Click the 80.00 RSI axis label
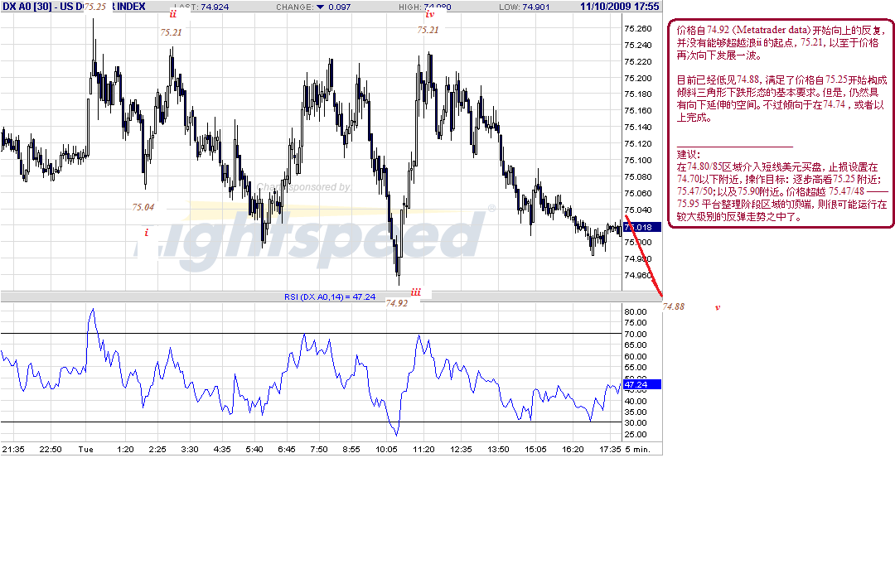Screen dimensions: 895x588 point(636,312)
